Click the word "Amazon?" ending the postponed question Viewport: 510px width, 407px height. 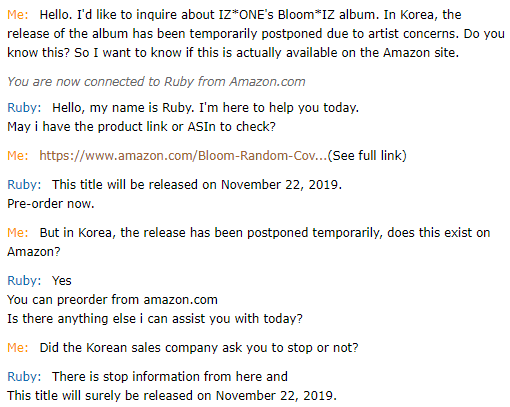point(34,252)
